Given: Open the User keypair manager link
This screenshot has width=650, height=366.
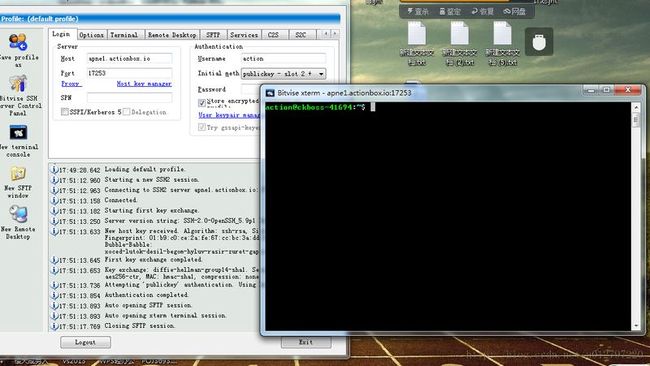Looking at the screenshot, I should click(229, 115).
